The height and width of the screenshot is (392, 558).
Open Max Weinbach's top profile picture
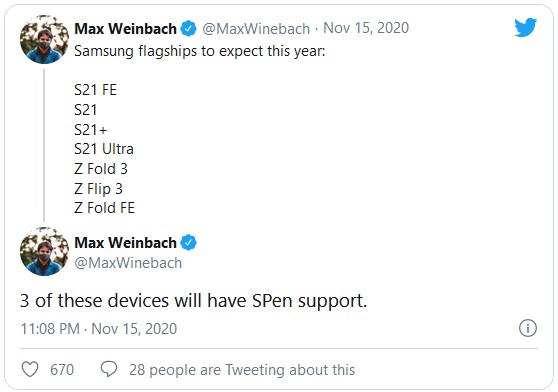point(44,39)
